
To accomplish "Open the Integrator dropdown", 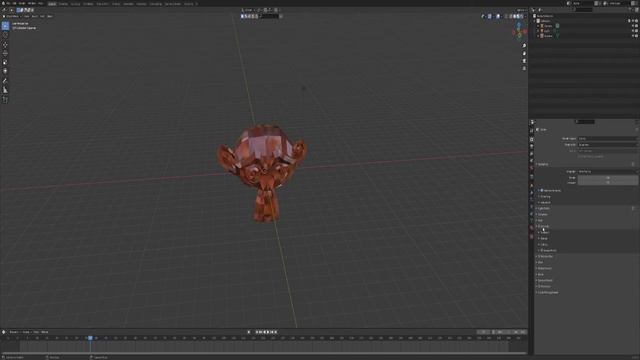I will (607, 172).
